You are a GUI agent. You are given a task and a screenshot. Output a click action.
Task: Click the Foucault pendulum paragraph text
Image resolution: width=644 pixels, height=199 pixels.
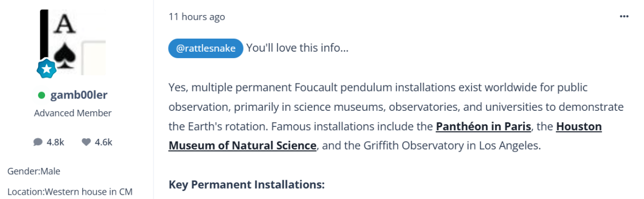pyautogui.click(x=396, y=117)
